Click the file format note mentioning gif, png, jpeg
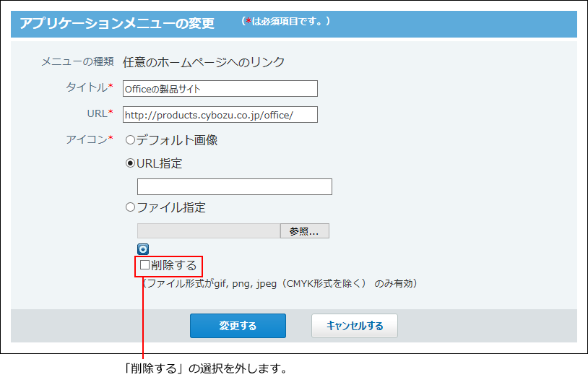This screenshot has width=588, height=380. point(279,283)
